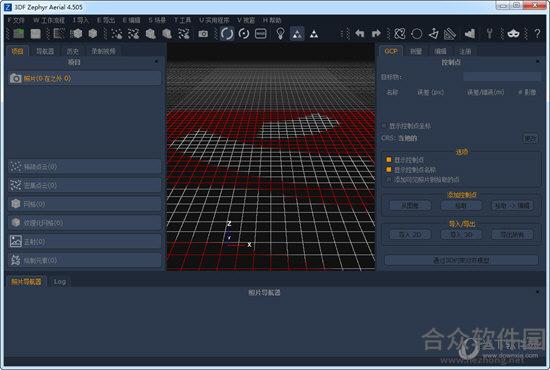Click the wrench options icon

pos(490,34)
